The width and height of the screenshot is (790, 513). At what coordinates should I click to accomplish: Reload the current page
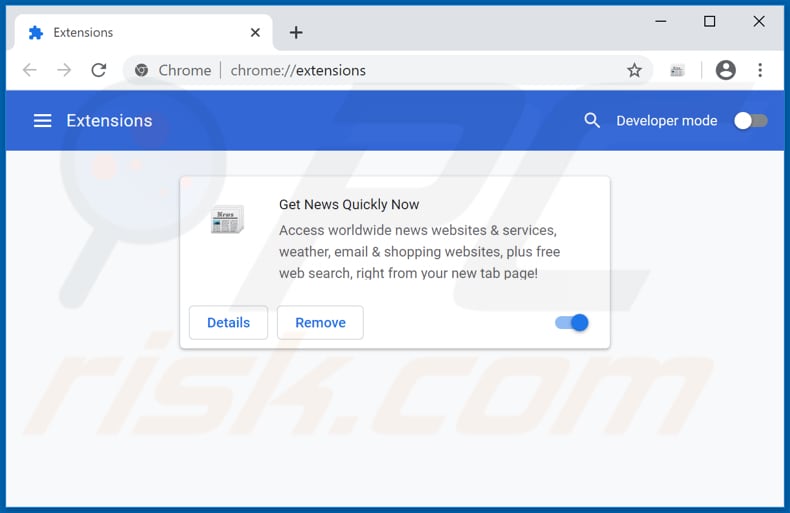click(99, 70)
